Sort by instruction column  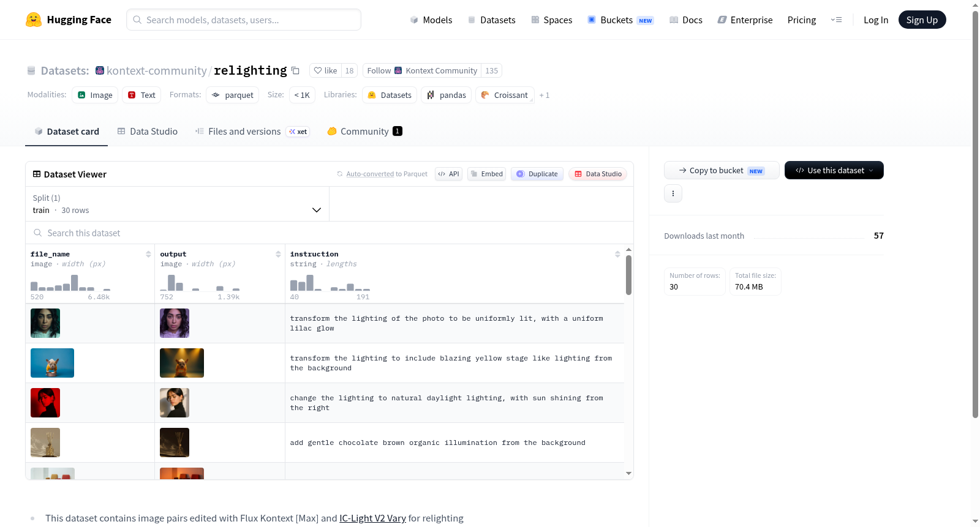tap(617, 254)
